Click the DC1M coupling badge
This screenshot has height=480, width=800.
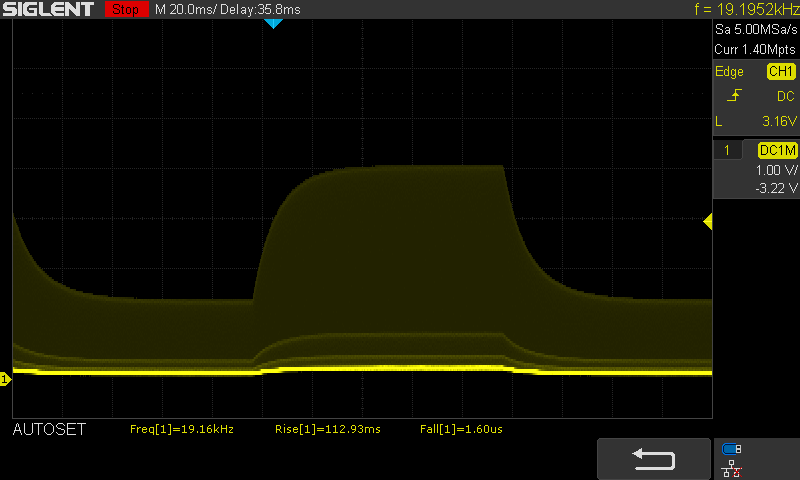tap(777, 150)
